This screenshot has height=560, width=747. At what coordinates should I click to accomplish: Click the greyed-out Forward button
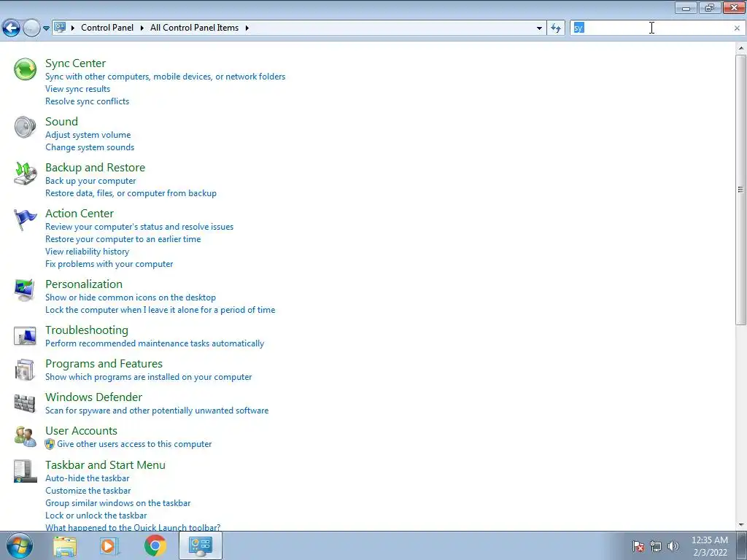point(31,28)
